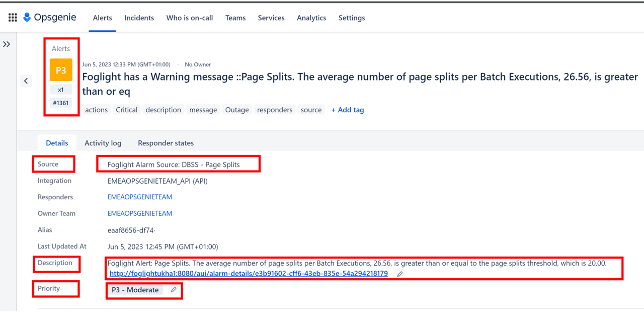Click the orange P3 priority badge
Image resolution: width=644 pixels, height=330 pixels.
[61, 70]
